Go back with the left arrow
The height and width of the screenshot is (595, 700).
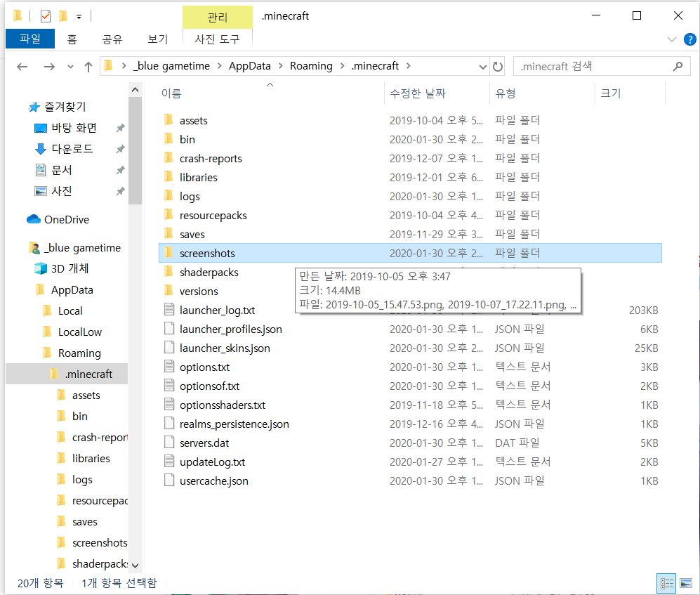(x=22, y=67)
